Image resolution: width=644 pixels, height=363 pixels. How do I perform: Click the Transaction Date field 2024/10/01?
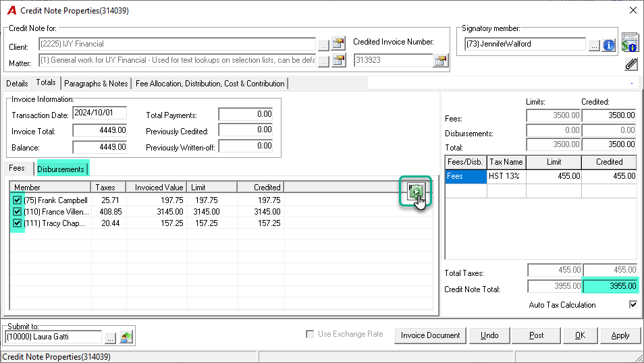pos(99,113)
